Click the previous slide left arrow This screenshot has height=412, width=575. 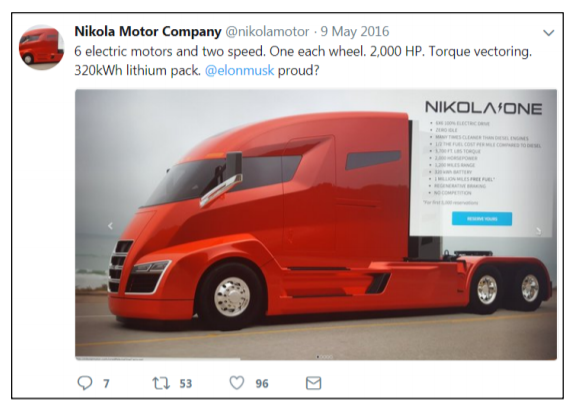pyautogui.click(x=110, y=226)
